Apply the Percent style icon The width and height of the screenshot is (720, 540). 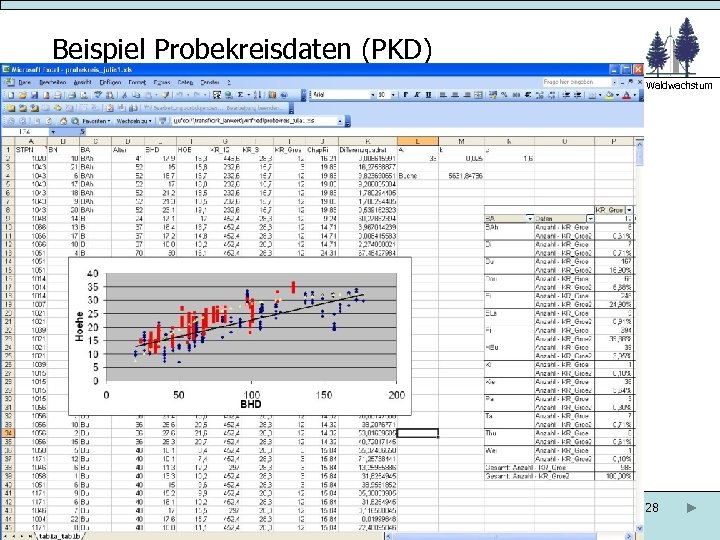coord(504,95)
